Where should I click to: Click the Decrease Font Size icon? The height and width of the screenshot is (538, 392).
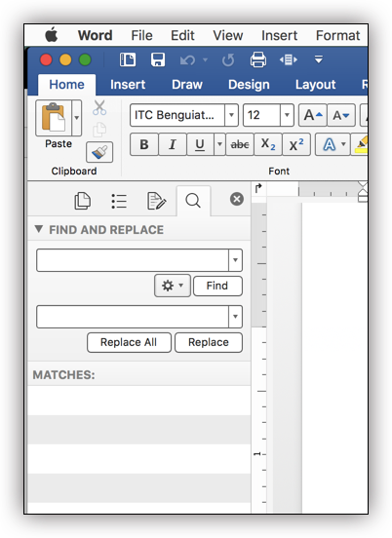click(x=341, y=115)
